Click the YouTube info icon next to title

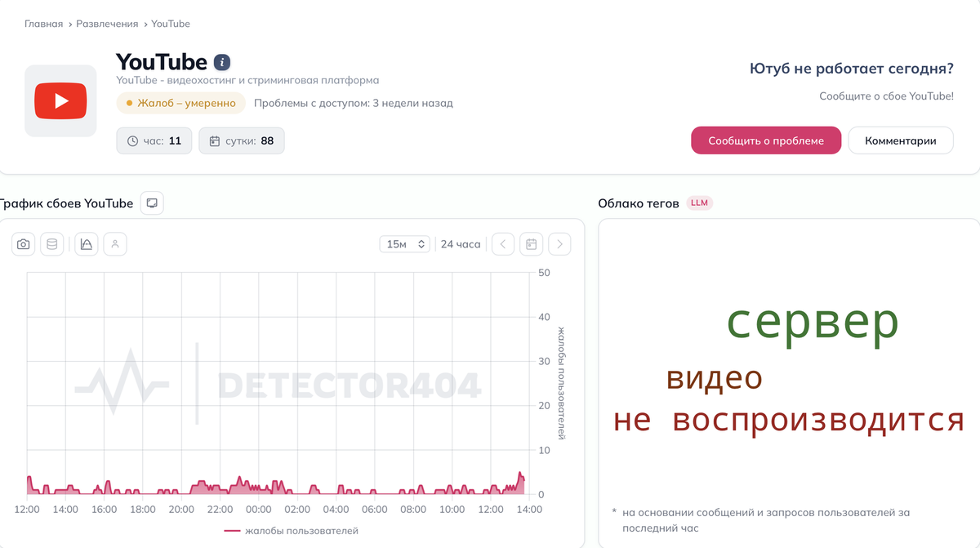click(222, 62)
